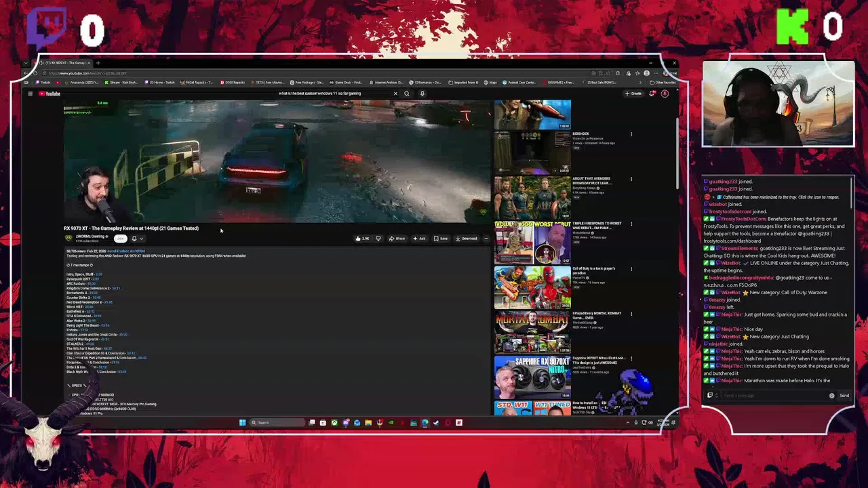Image resolution: width=868 pixels, height=488 pixels.
Task: Open the Triple H worst debut thumbnail
Action: 532,242
